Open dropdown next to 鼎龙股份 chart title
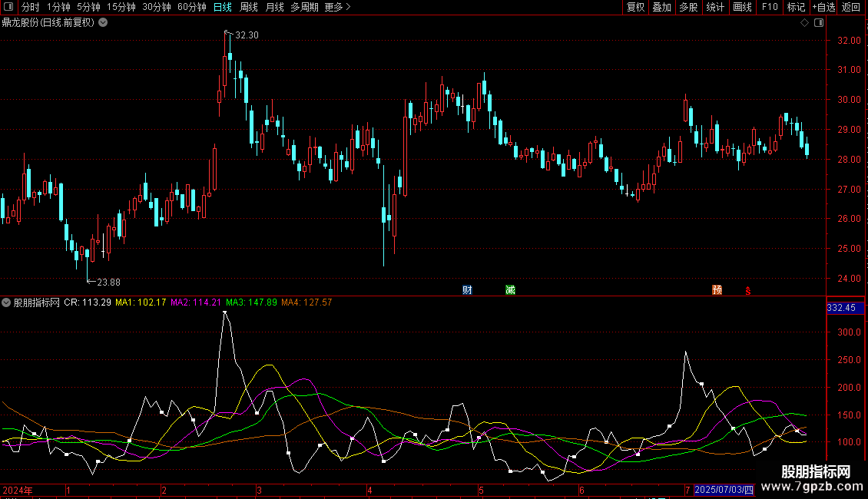 (x=103, y=23)
